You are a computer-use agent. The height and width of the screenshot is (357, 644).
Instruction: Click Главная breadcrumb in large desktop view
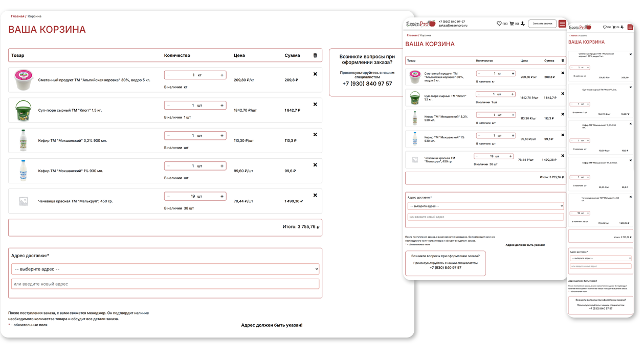[x=17, y=16]
